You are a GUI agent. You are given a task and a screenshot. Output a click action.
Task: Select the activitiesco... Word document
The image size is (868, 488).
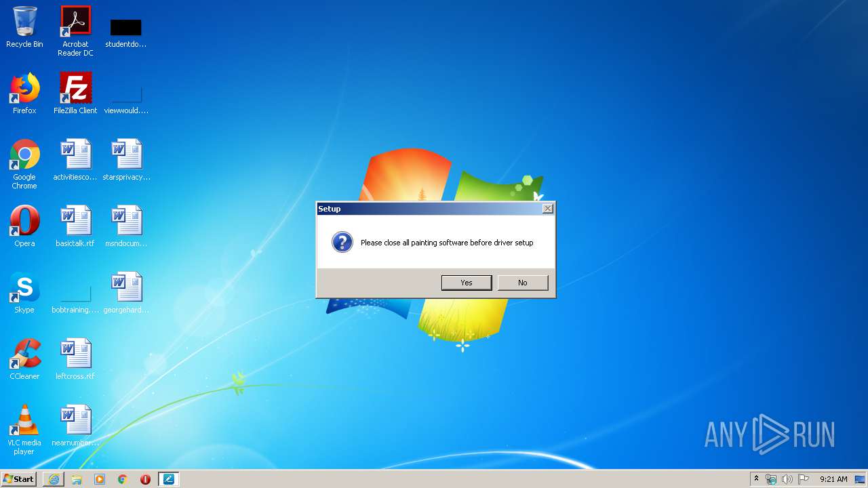pos(75,160)
